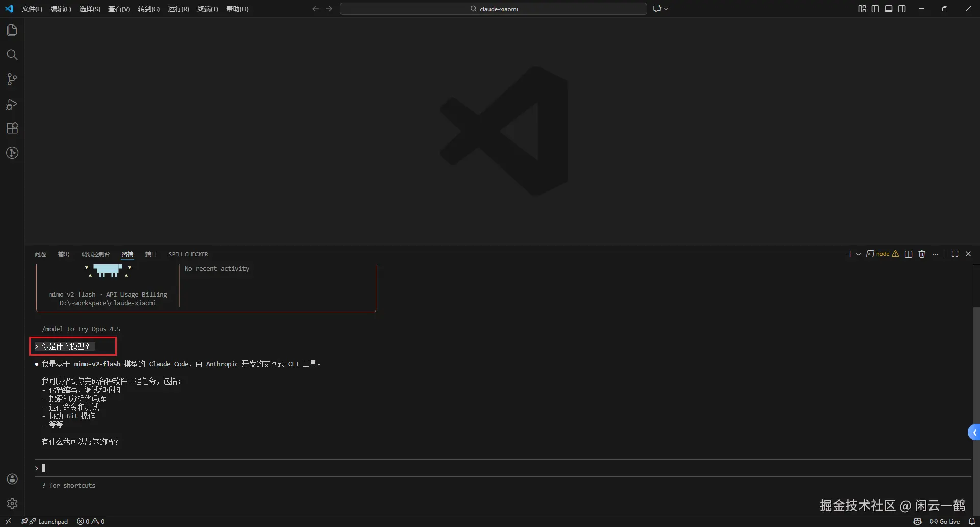Click the blue floating arrow tab at right edge

pyautogui.click(x=974, y=433)
